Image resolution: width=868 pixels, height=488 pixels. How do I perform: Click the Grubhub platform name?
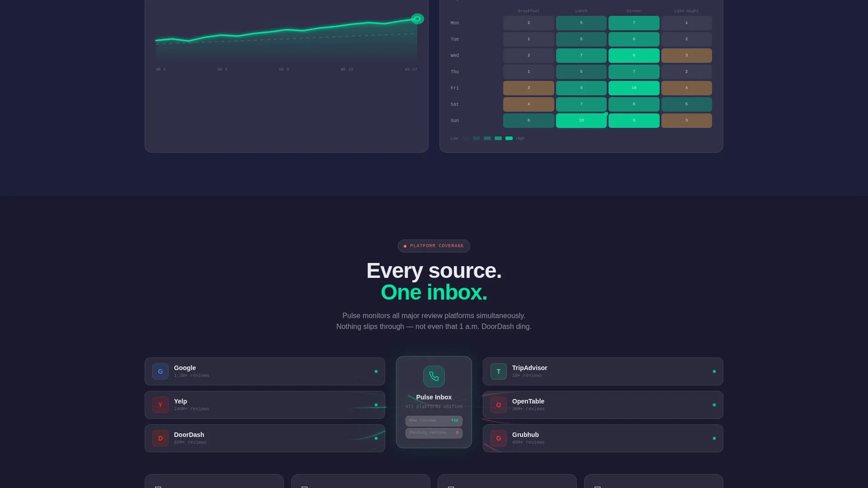pyautogui.click(x=525, y=435)
